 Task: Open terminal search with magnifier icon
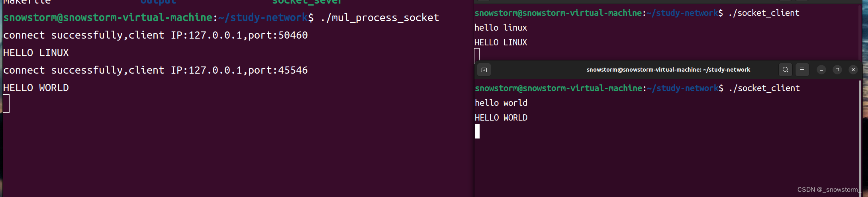pos(785,70)
